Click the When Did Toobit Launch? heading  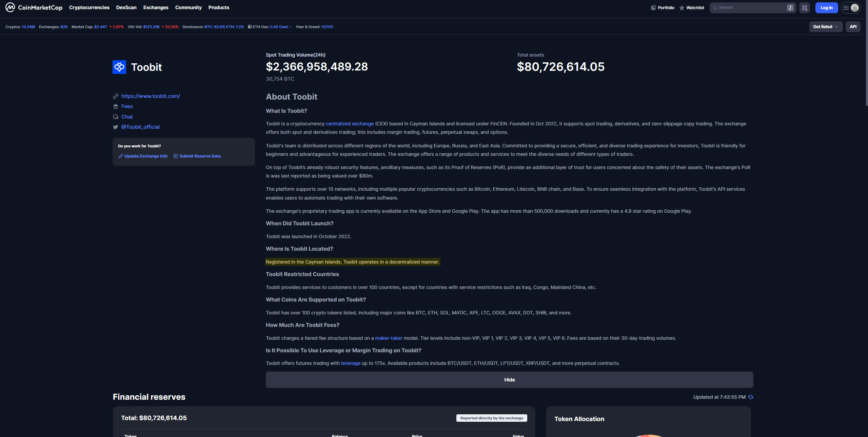[300, 224]
